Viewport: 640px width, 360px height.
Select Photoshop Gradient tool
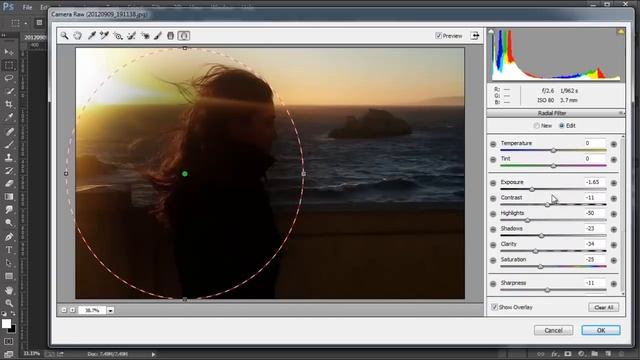pos(9,197)
